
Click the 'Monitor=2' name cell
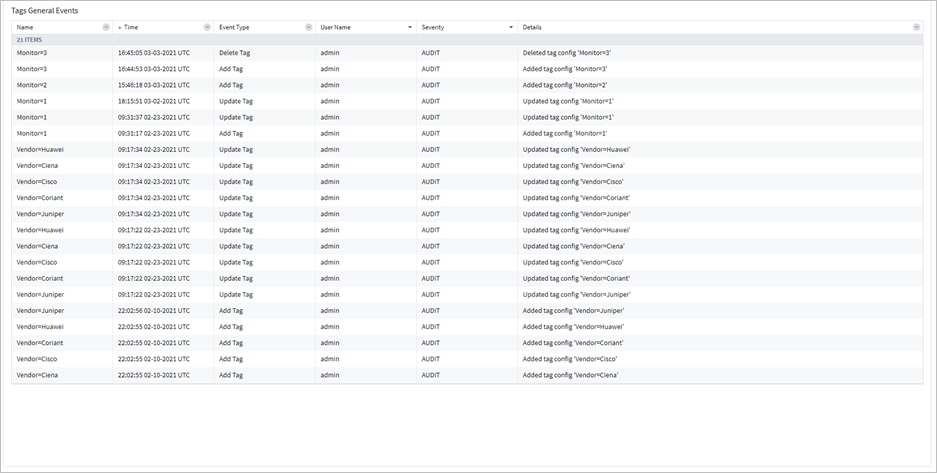[x=32, y=85]
